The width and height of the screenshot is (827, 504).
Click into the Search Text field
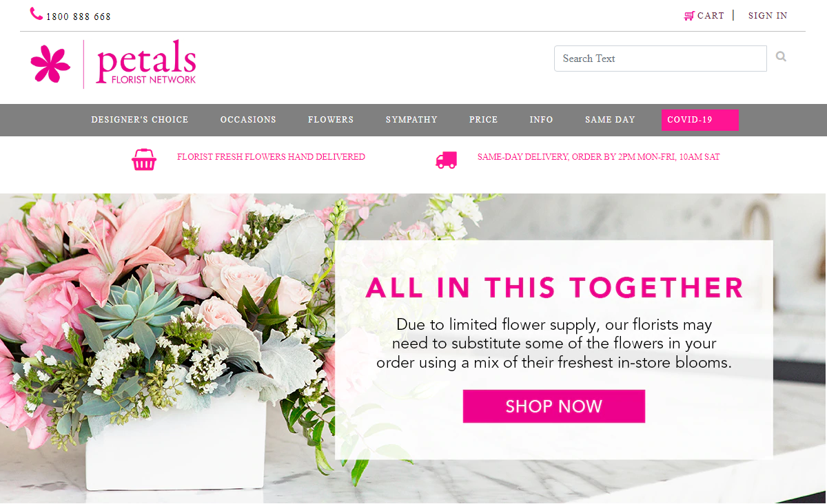tap(660, 59)
